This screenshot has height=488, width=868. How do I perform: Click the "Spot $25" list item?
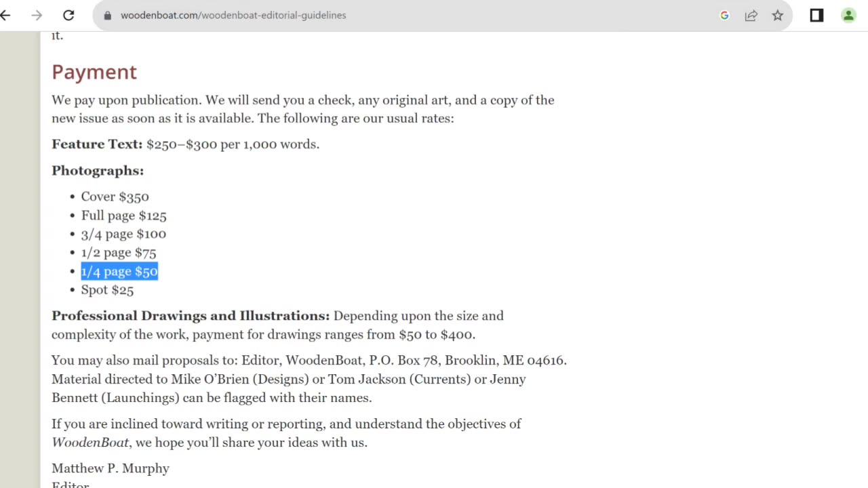coord(107,290)
